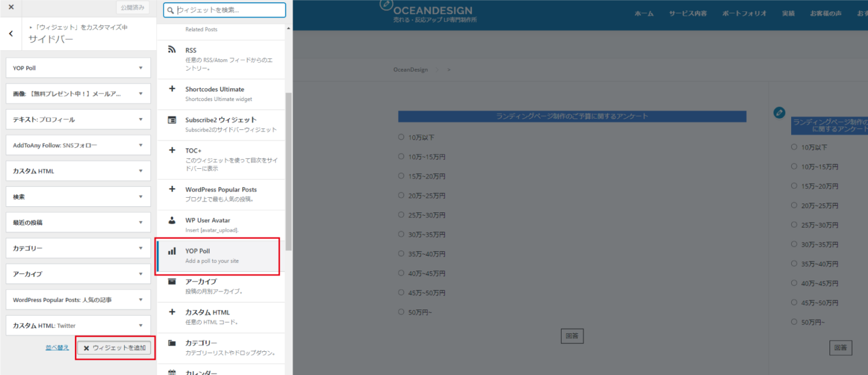This screenshot has height=375, width=868.
Task: Select the 50万円~ radio button
Action: coord(401,312)
